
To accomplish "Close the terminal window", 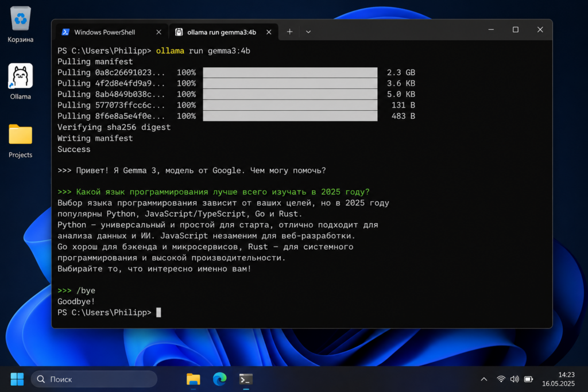I will (540, 30).
